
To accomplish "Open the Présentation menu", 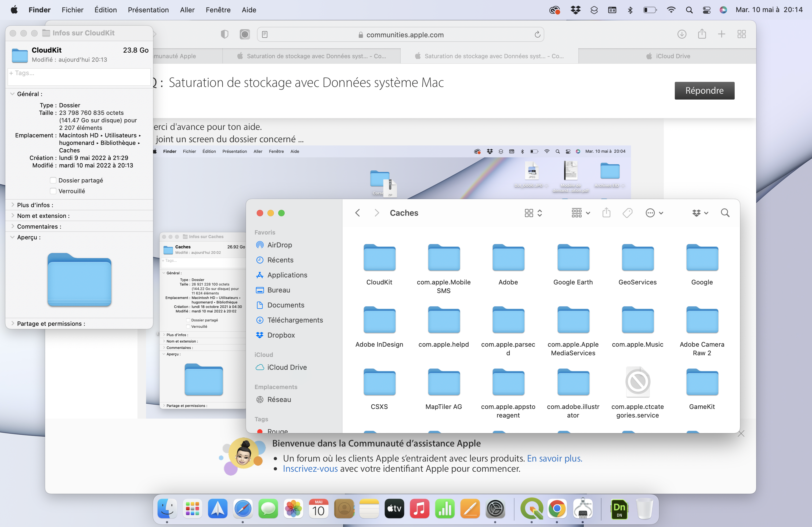I will 148,10.
